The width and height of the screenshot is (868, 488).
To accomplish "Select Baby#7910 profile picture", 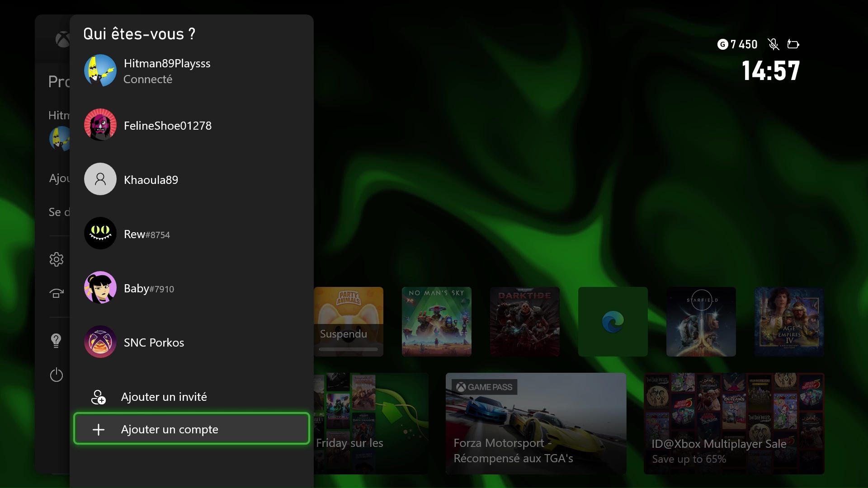I will [100, 287].
